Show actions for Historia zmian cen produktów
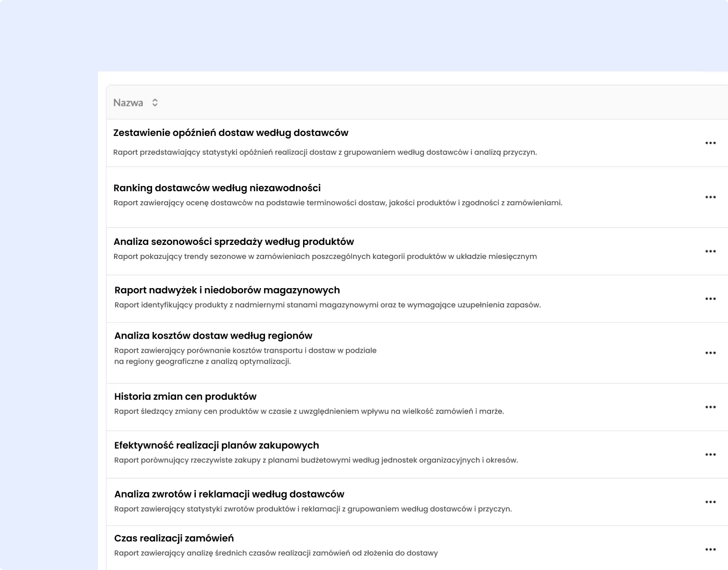The image size is (728, 570). coord(710,407)
